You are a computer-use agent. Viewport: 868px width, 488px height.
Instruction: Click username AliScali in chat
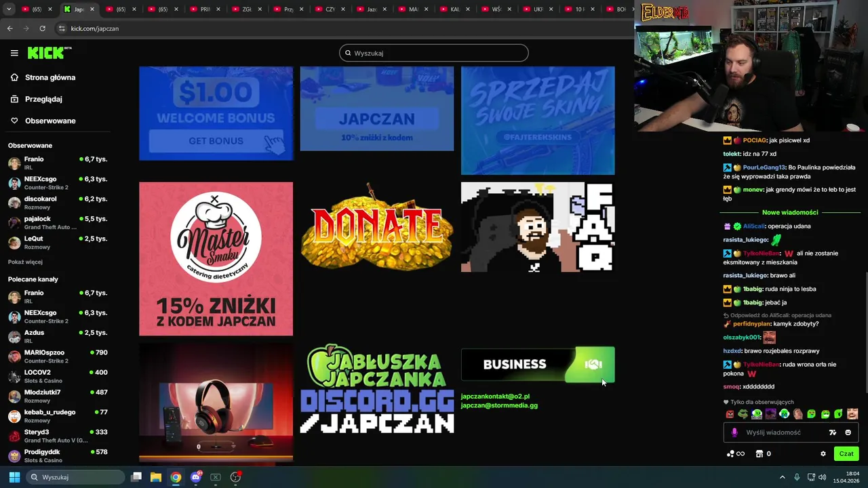coord(754,226)
